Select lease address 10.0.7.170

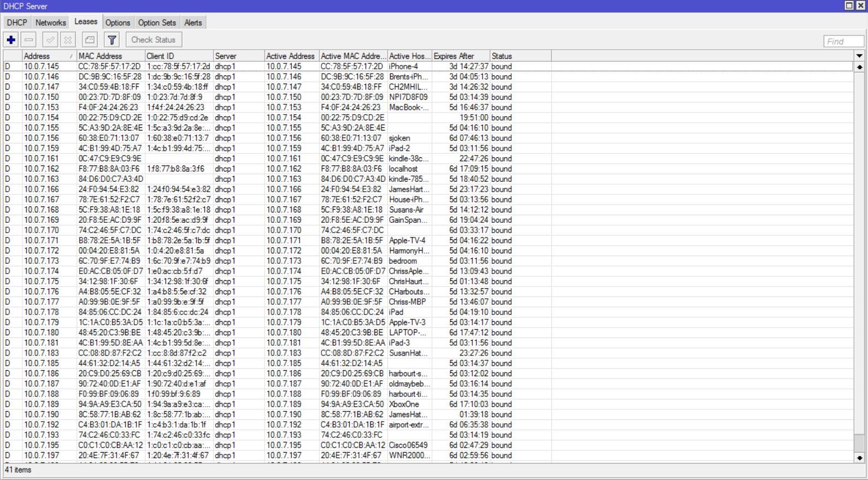(42, 230)
